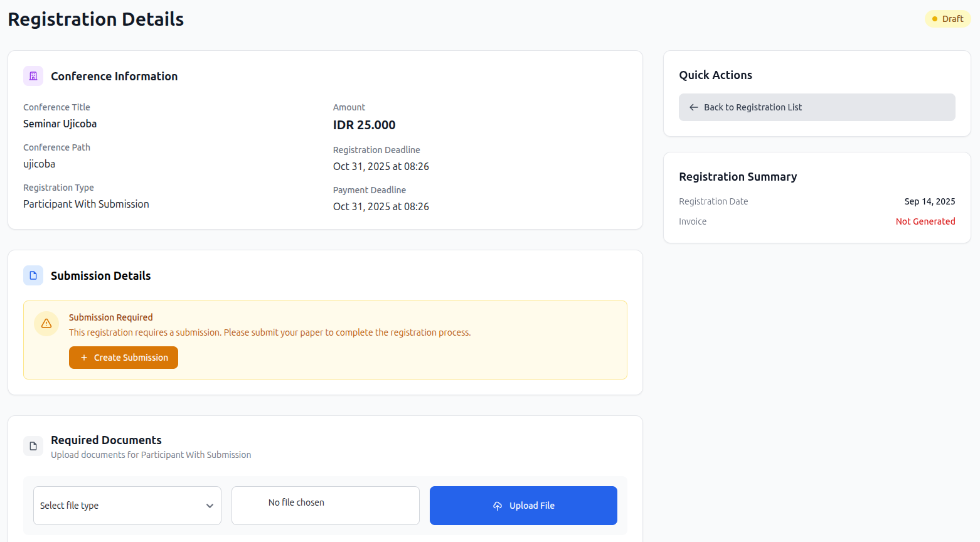Click the conference path value ujicoba
Screen dimensions: 980x542
(39, 164)
